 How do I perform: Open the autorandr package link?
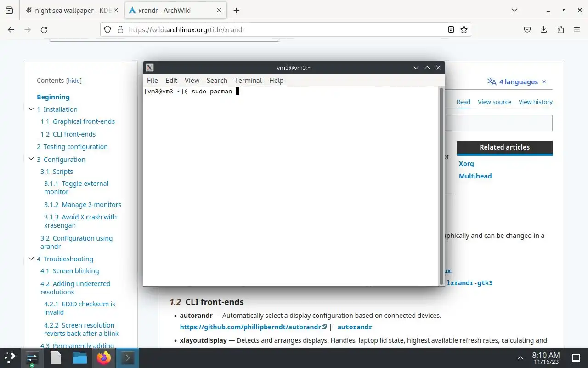click(x=355, y=327)
